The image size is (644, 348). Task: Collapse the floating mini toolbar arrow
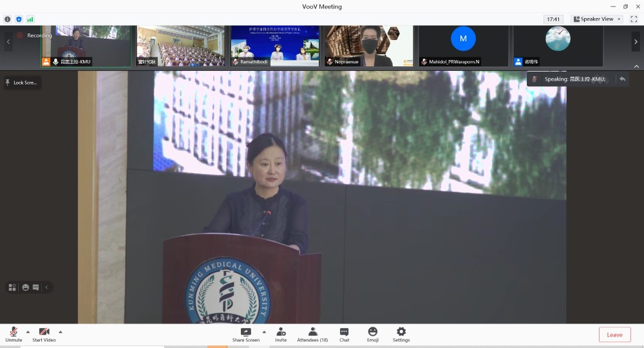coord(46,287)
